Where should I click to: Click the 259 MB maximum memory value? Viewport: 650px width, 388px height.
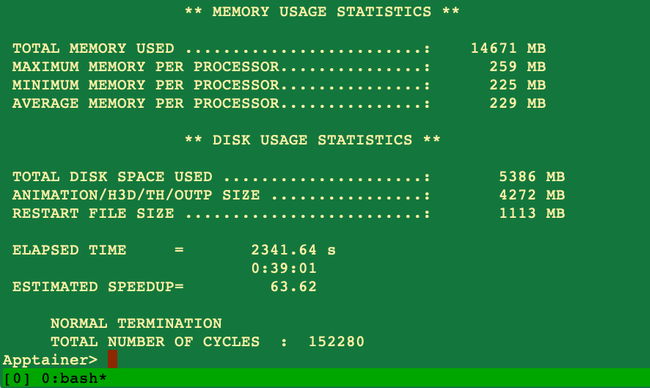tap(518, 67)
